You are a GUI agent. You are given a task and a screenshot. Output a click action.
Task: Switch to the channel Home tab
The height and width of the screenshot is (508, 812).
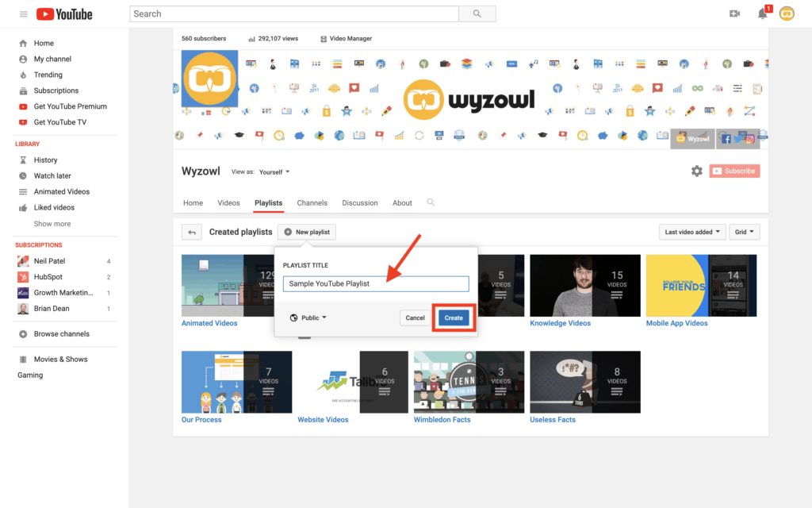pos(193,202)
